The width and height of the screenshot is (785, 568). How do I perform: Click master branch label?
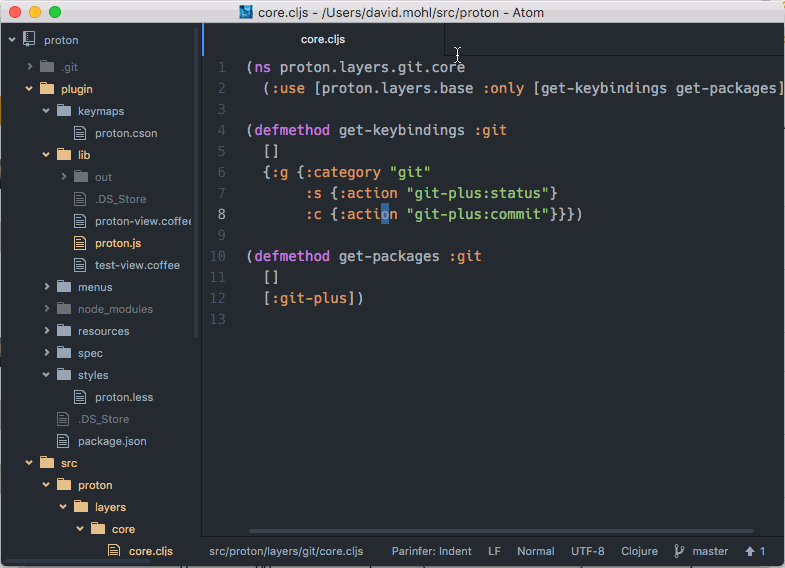click(710, 551)
